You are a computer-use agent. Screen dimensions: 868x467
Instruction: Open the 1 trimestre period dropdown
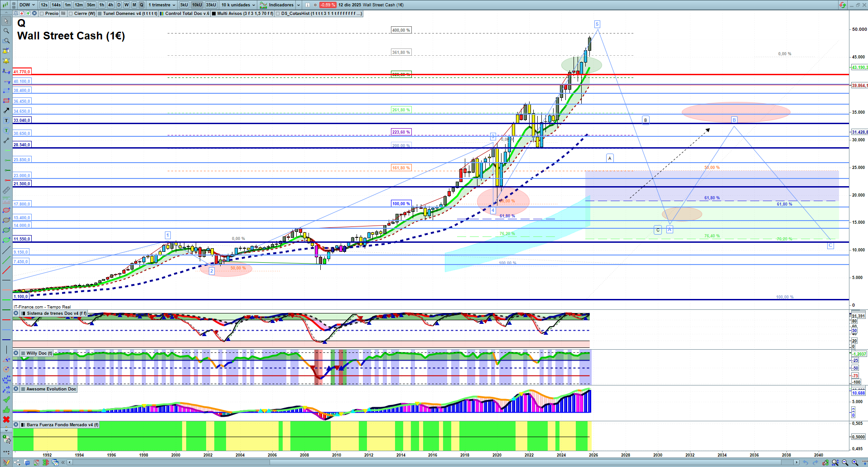162,5
